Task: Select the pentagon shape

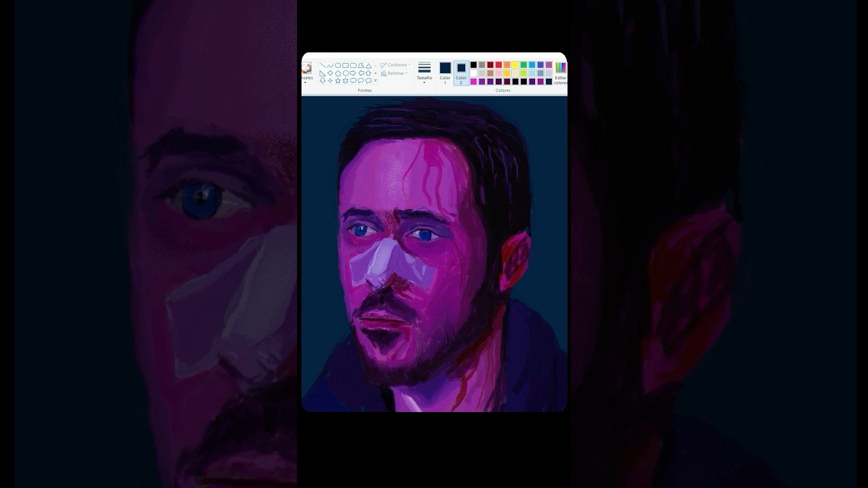Action: coord(338,73)
